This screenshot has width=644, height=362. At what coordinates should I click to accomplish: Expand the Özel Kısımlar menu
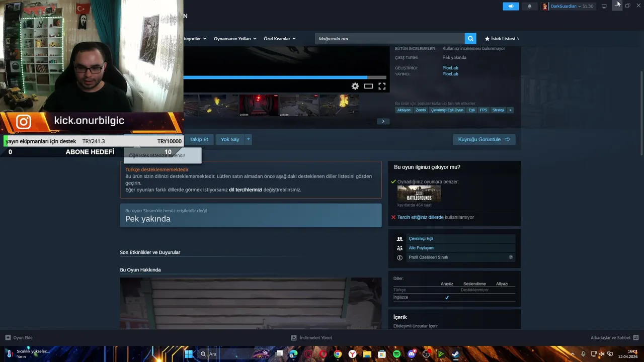(x=280, y=39)
